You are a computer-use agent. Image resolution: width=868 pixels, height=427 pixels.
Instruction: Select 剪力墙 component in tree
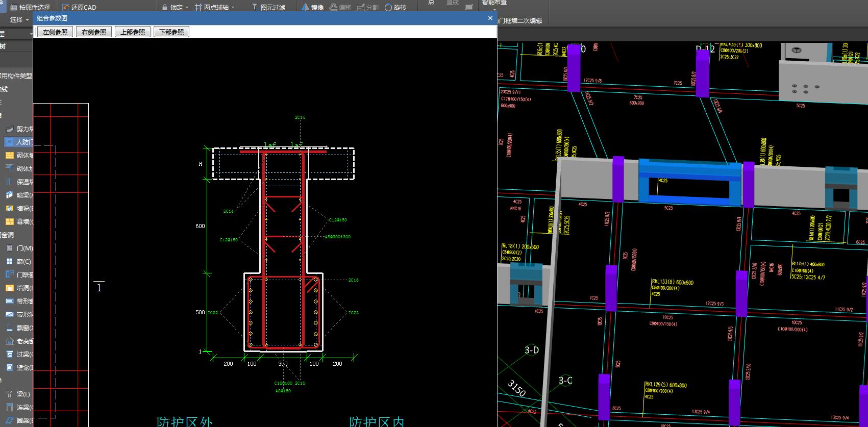click(19, 129)
